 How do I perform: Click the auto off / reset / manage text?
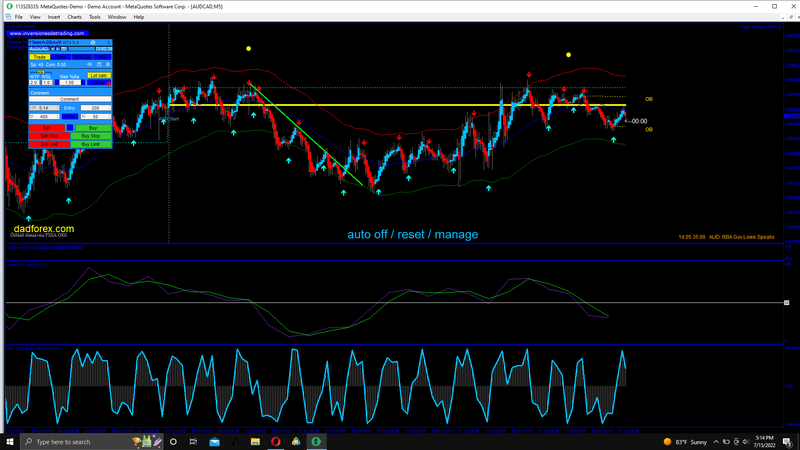(413, 234)
